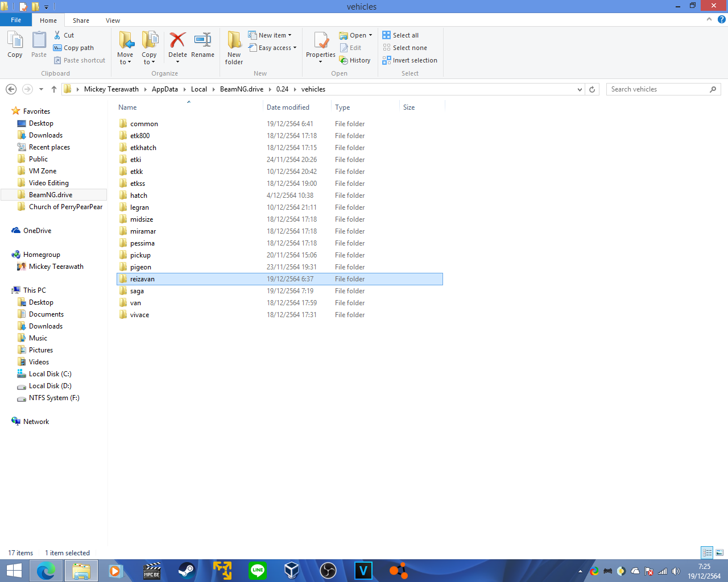The image size is (728, 582).
Task: Open Microsoft Edge from the taskbar
Action: [46, 570]
